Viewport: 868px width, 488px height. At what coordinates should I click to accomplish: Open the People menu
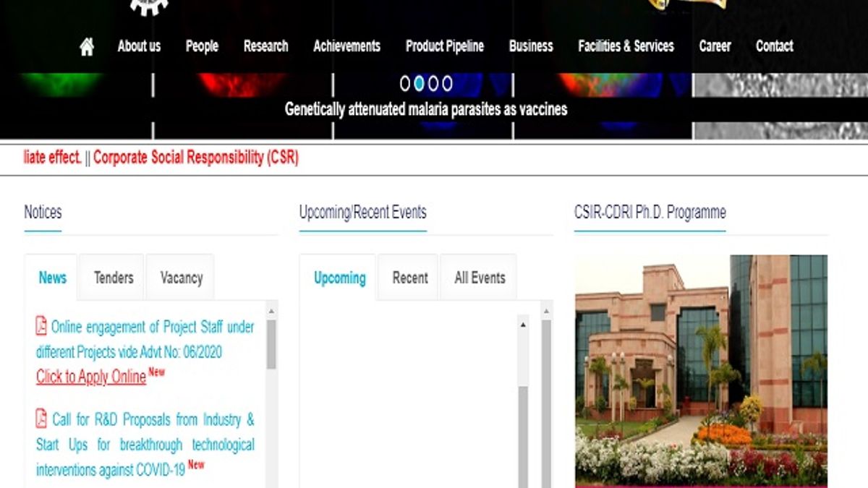pyautogui.click(x=202, y=46)
